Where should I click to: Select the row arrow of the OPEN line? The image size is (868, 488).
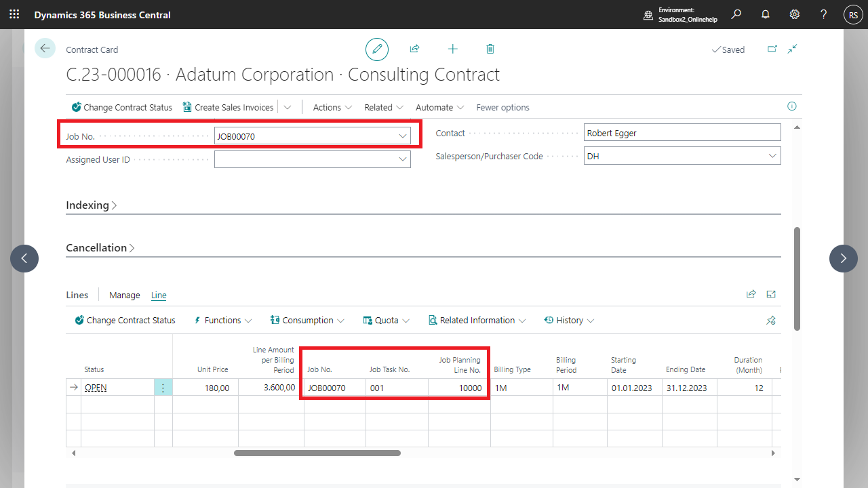73,388
